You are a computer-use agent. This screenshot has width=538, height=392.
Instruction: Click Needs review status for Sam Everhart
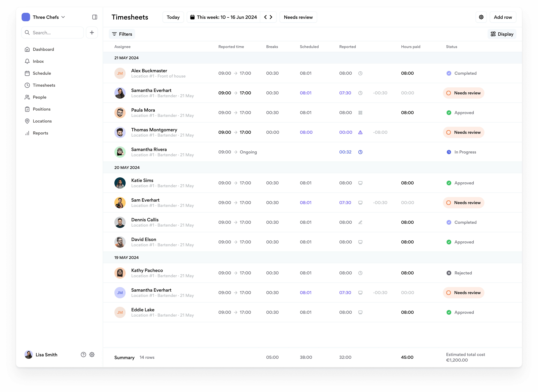click(x=463, y=203)
